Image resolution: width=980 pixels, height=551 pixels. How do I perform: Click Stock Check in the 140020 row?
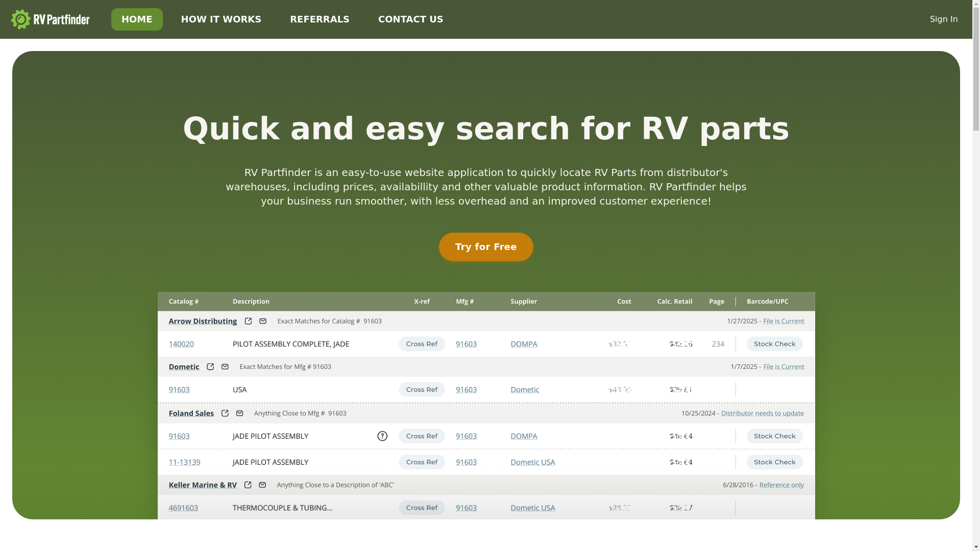tap(774, 344)
